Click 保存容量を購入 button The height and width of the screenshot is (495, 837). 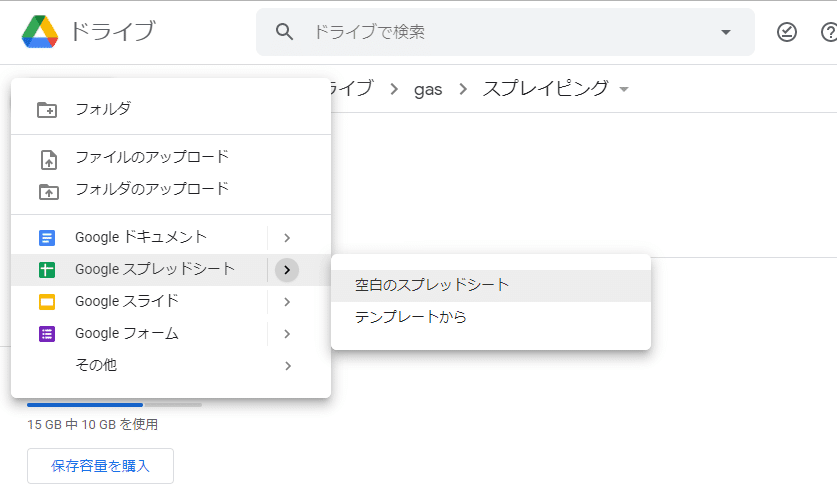coord(100,466)
